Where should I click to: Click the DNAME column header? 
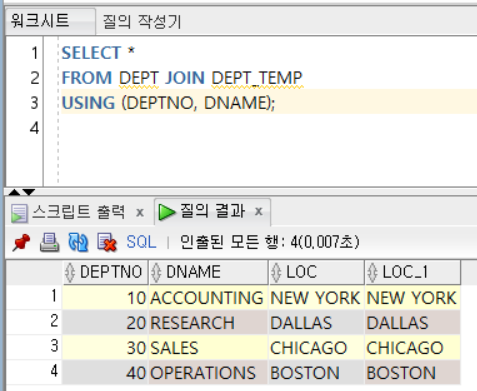pos(208,272)
